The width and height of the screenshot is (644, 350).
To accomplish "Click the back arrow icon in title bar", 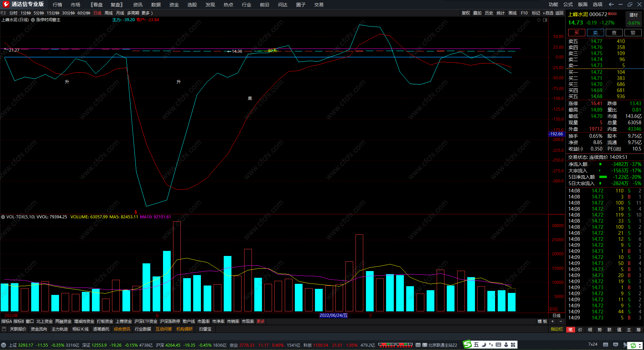I will pyautogui.click(x=611, y=4).
